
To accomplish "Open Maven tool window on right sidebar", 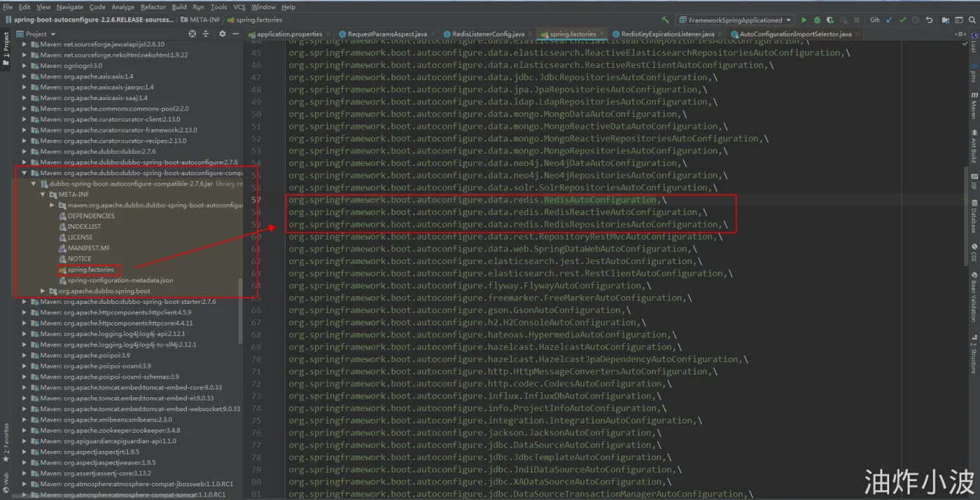I will point(974,105).
